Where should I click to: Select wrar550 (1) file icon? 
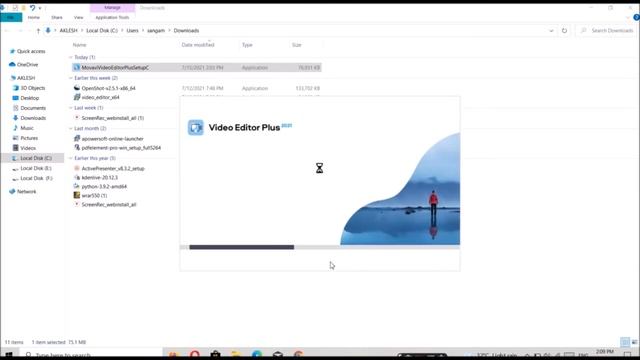(77, 195)
